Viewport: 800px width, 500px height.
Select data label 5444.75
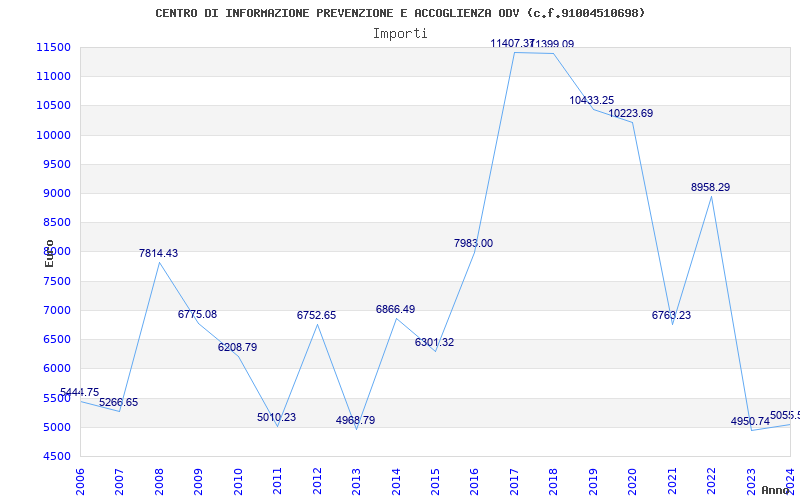point(80,392)
